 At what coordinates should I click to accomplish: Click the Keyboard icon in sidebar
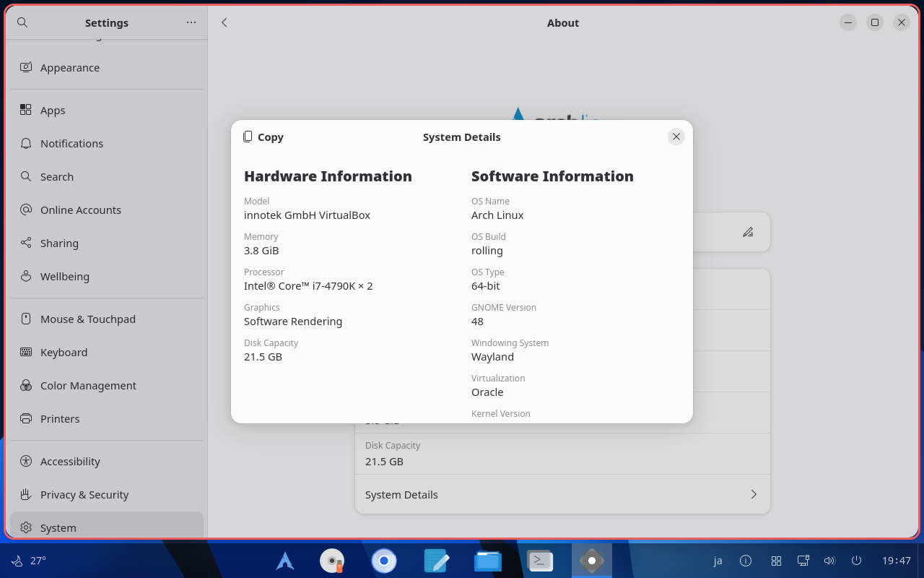point(26,352)
